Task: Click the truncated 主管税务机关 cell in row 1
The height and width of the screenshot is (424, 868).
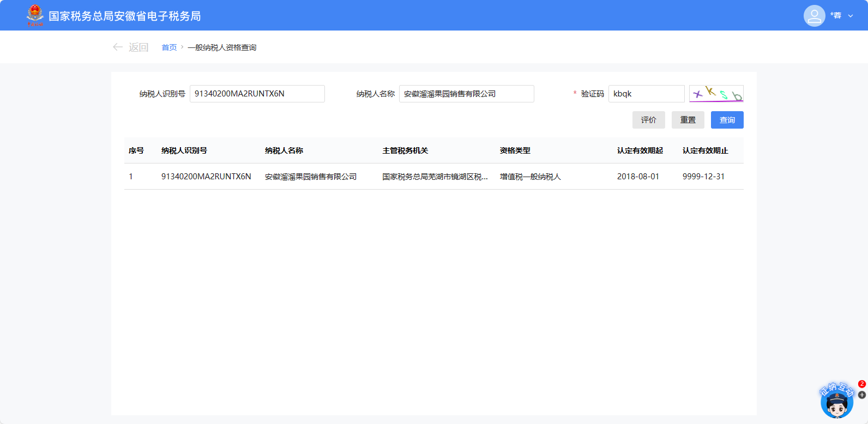Action: [x=435, y=177]
